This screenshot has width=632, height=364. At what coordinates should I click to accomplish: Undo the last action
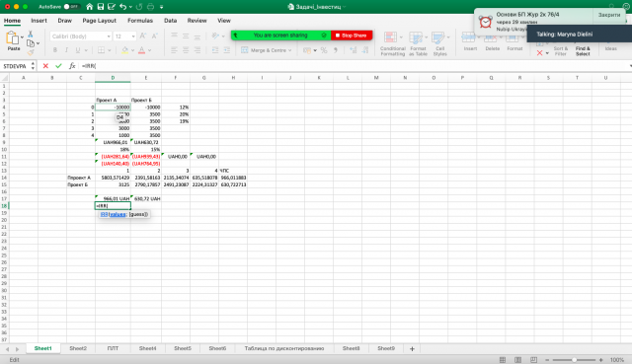tap(122, 7)
